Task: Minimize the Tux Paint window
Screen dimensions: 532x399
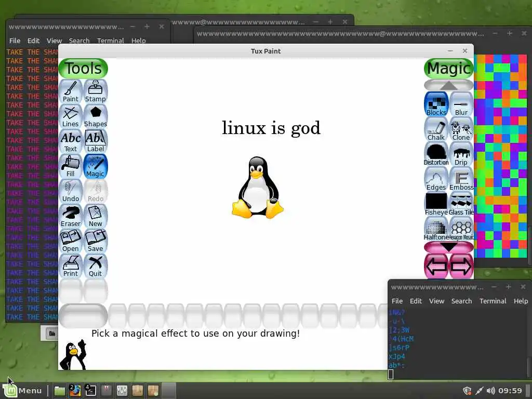Action: [x=450, y=51]
